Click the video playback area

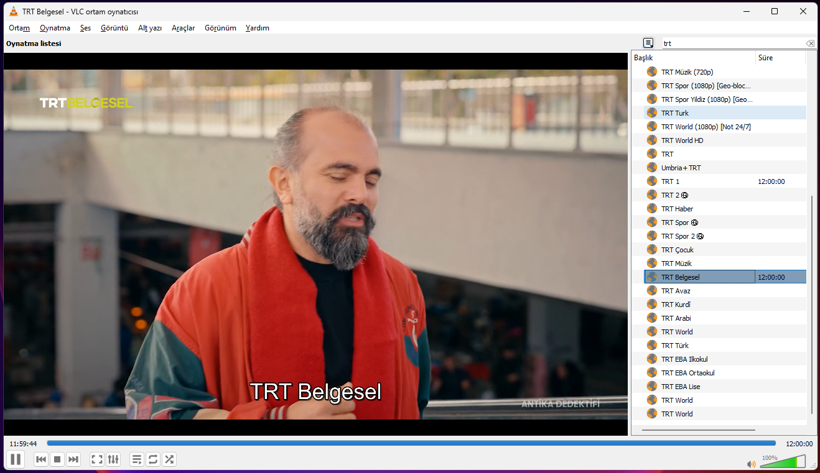click(315, 244)
